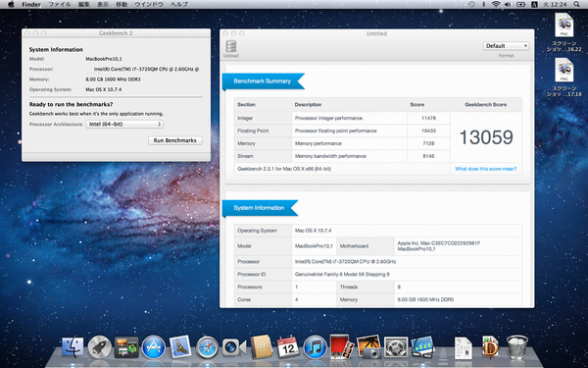Open Mail stamp icon in Dock
Screen dimensions: 588x368
coord(180,346)
